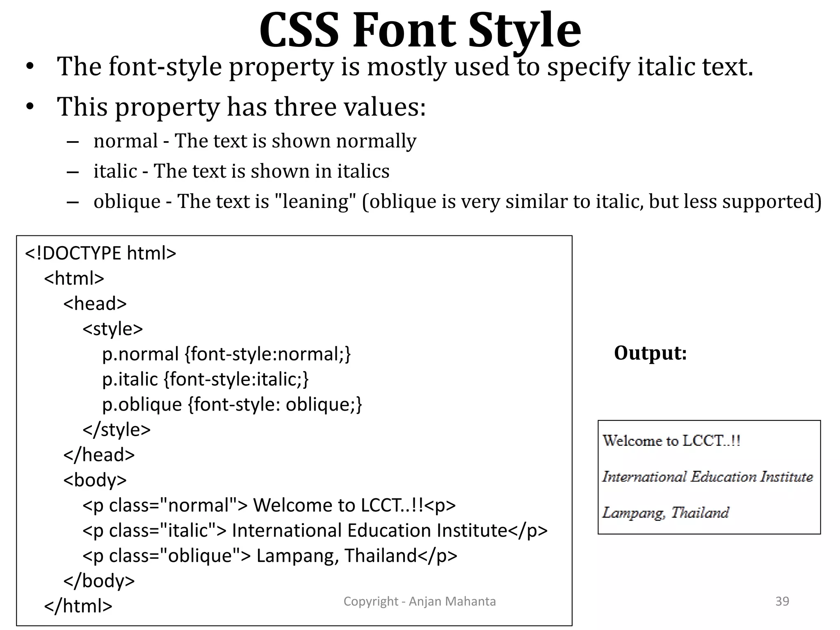Click the 'Output:' label
Image resolution: width=840 pixels, height=630 pixels.
coord(651,353)
